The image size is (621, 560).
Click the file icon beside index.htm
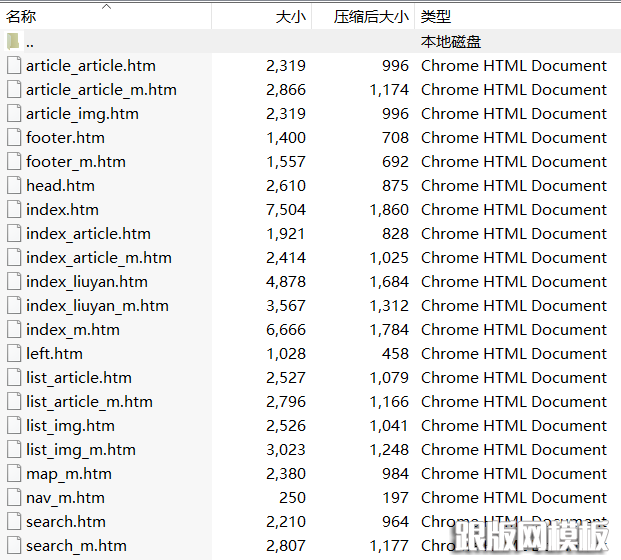click(x=13, y=209)
